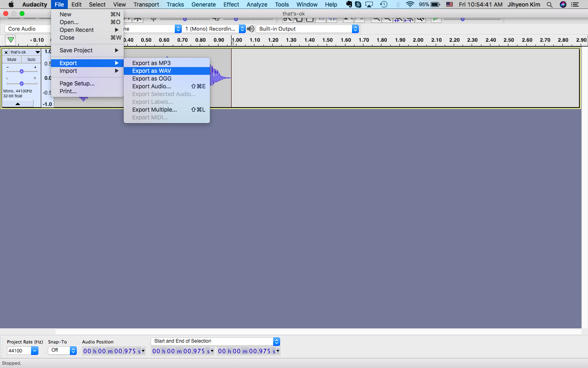Open Spotlight search in the macOS menu bar
This screenshot has height=368, width=588.
click(550, 4)
